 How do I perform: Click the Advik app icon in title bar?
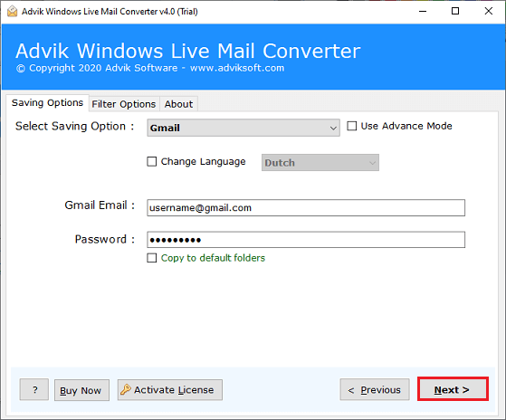point(12,11)
